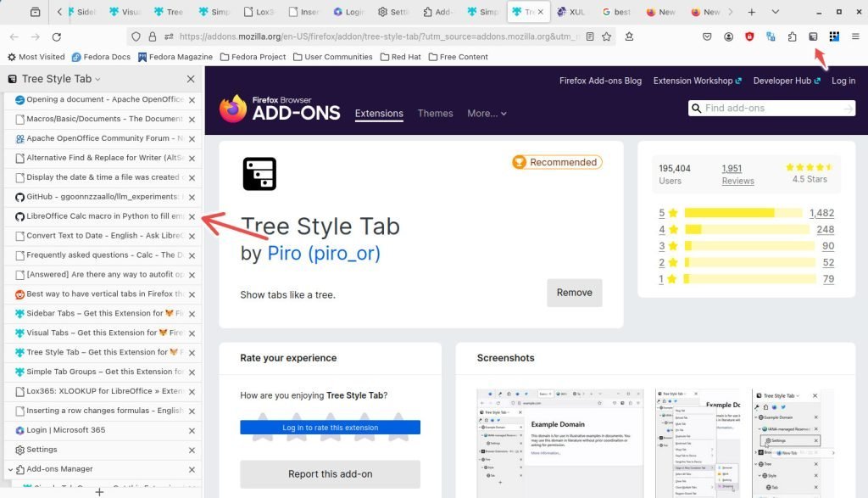Viewport: 868px width, 498px height.
Task: Open Example Domain screenshot thumbnail
Action: [559, 443]
